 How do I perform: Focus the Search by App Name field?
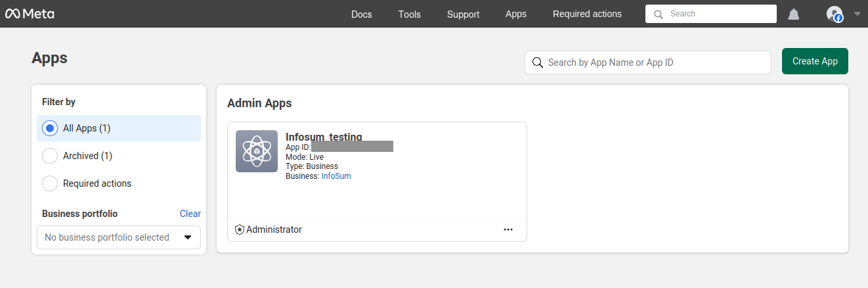tap(648, 62)
